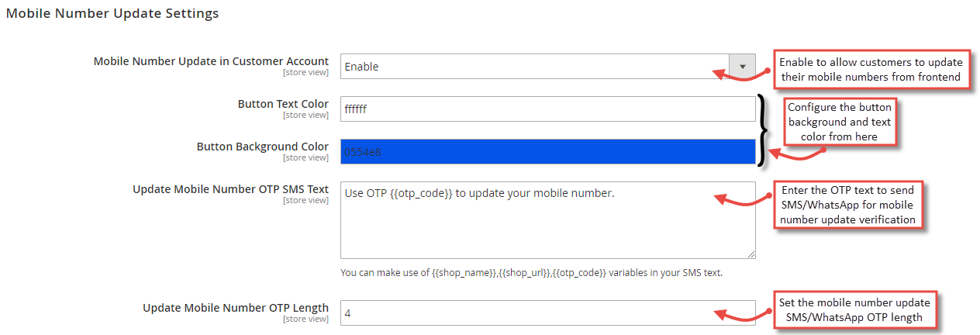980x335 pixels.
Task: Click the 'Enable to allow customers' callout box
Action: click(x=871, y=70)
